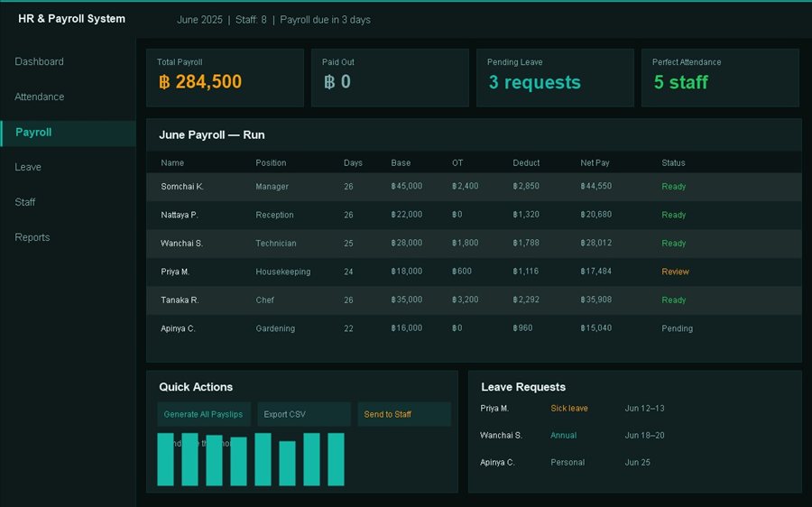The width and height of the screenshot is (812, 507).
Task: Click the Total Payroll ฿ 284,500 card
Action: point(225,78)
